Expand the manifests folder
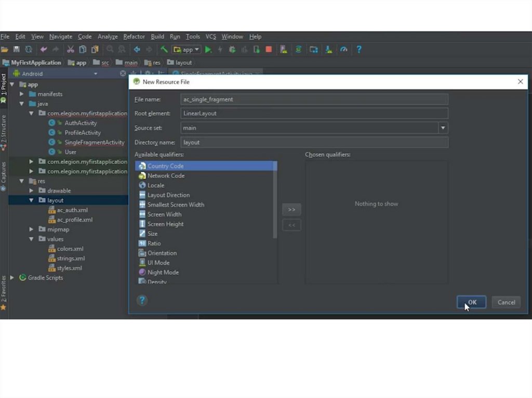The height and width of the screenshot is (398, 532). pyautogui.click(x=22, y=94)
